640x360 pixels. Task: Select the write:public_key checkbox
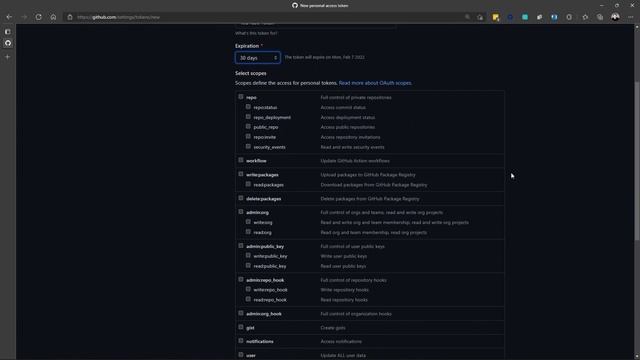(x=248, y=256)
